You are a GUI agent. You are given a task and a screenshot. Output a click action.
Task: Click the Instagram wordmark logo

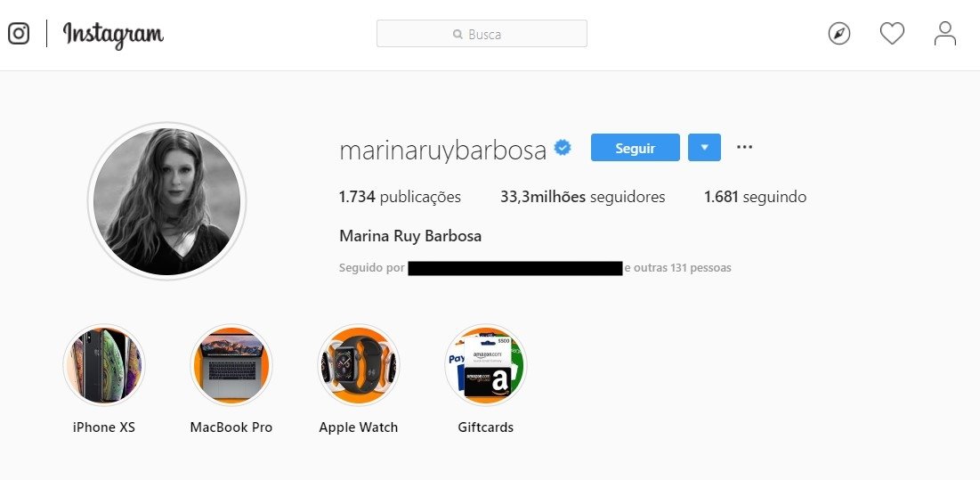point(113,35)
